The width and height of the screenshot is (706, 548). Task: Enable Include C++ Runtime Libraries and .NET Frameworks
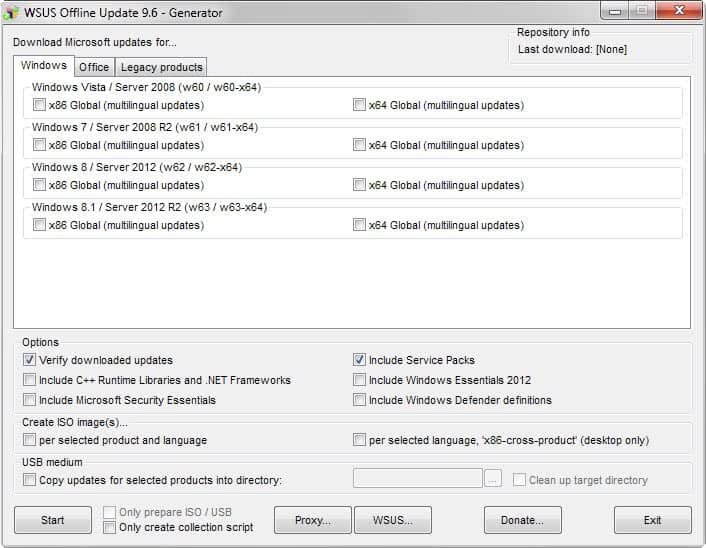[29, 380]
